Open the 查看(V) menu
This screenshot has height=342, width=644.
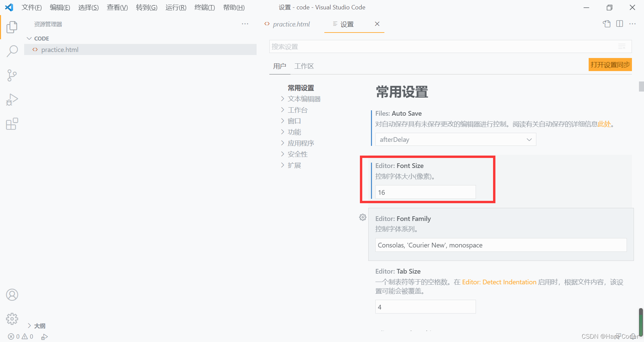(x=117, y=7)
